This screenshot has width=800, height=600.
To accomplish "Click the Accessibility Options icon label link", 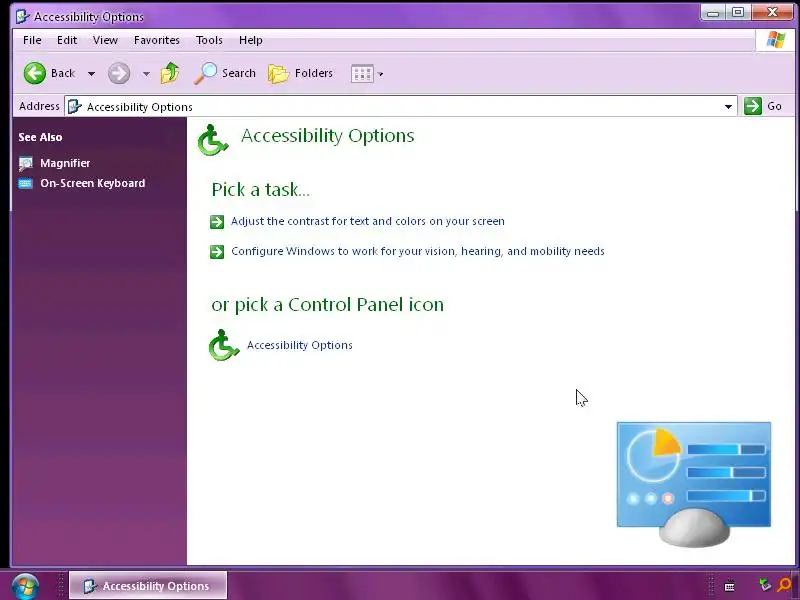I will (x=299, y=345).
